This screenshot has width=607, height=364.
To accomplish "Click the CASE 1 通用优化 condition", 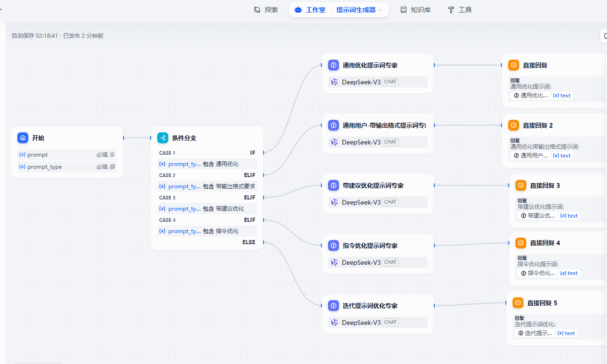I will pos(207,164).
